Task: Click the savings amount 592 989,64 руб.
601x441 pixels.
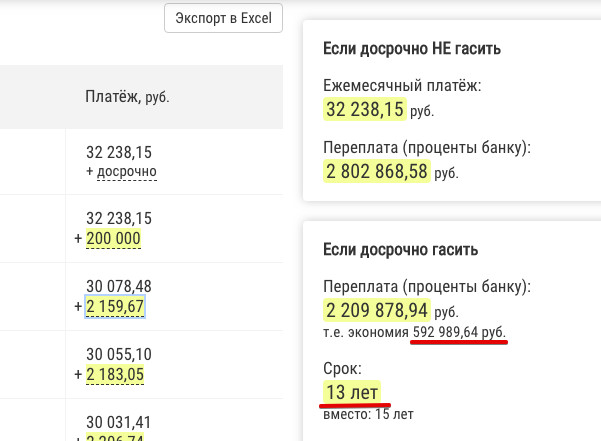Action: coord(459,332)
